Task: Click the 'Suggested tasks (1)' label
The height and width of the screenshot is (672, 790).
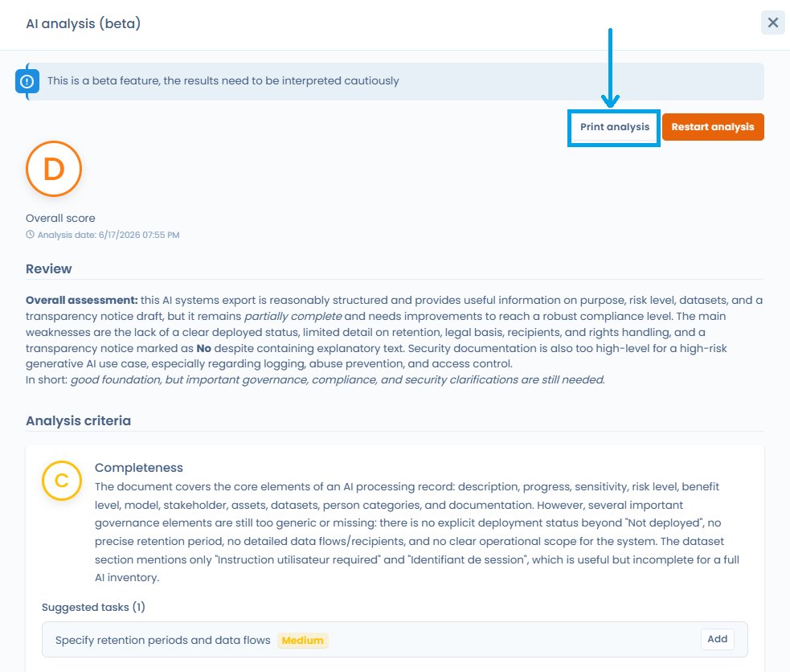Action: (x=93, y=607)
